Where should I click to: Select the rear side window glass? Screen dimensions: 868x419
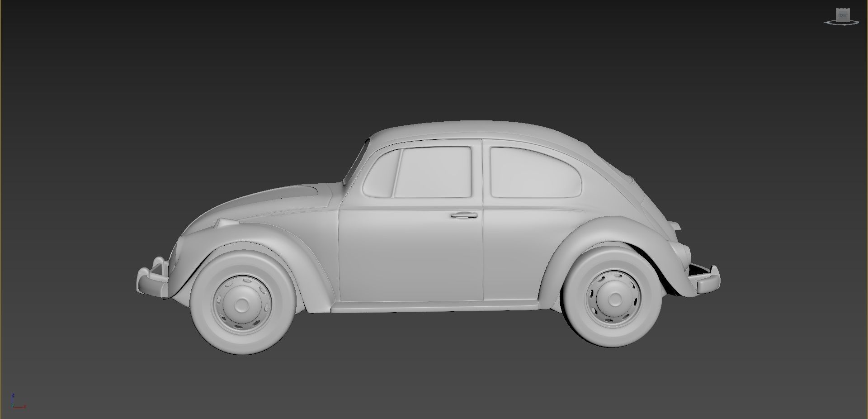point(536,173)
